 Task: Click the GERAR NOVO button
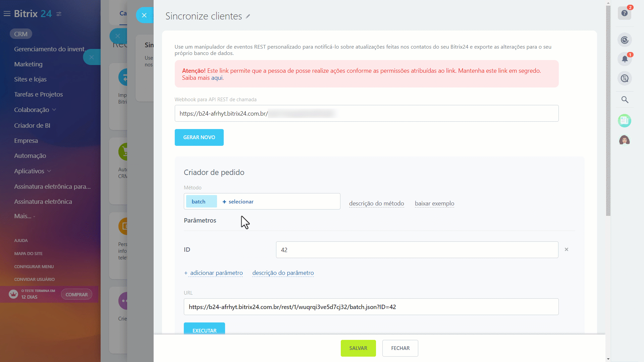tap(199, 137)
